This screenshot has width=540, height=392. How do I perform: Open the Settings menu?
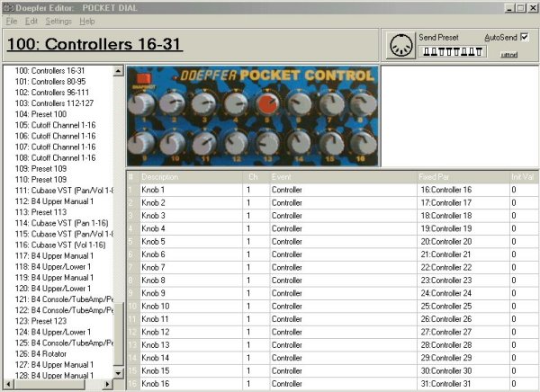58,21
